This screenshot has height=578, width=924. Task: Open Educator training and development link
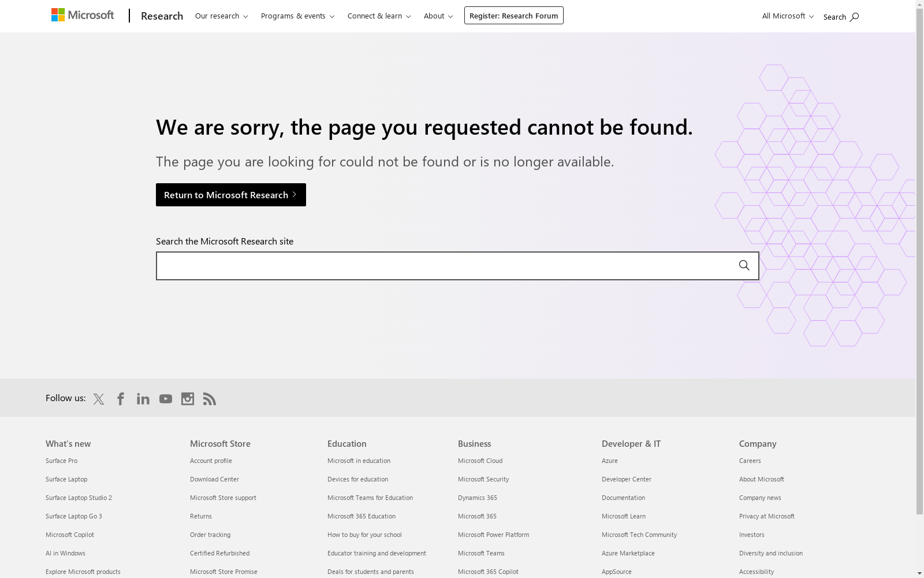point(377,553)
